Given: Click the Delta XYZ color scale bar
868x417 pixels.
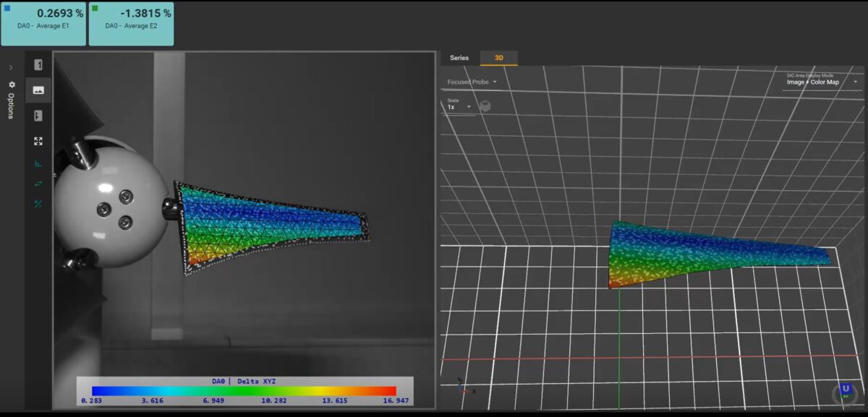Looking at the screenshot, I should pos(244,390).
